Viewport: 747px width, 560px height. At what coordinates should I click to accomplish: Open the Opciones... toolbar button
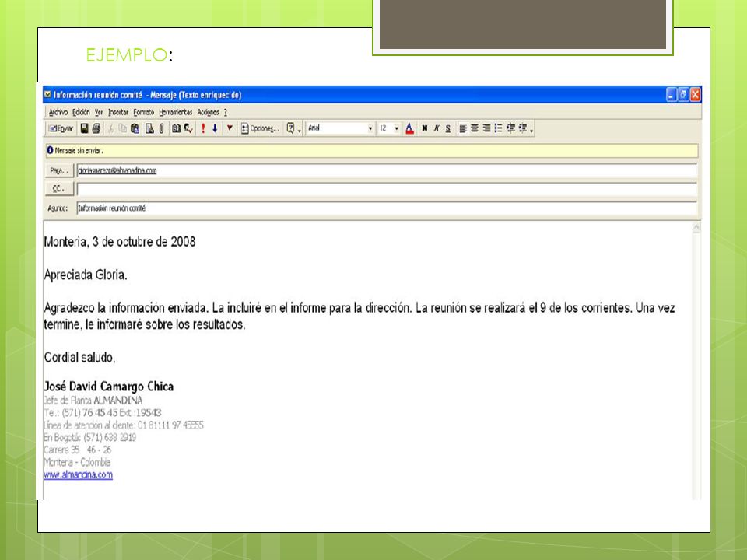point(260,128)
